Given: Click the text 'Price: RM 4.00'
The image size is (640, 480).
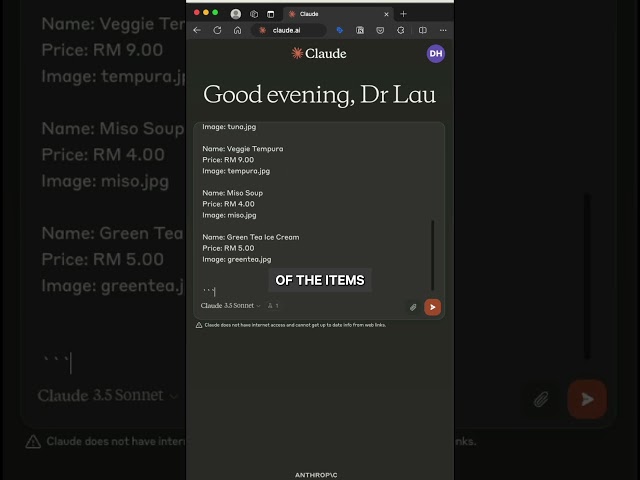Looking at the screenshot, I should 229,204.
